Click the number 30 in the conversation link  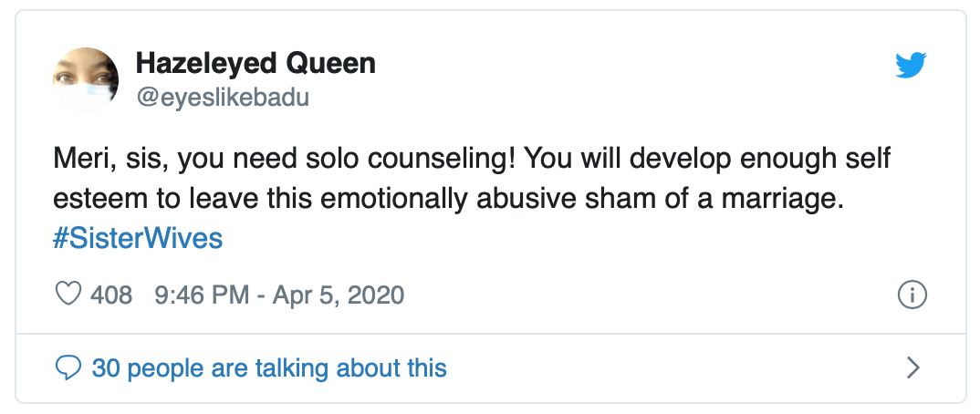click(x=106, y=368)
